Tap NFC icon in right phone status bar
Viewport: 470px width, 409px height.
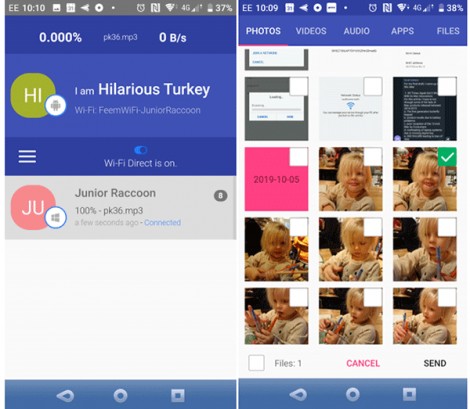click(x=387, y=8)
